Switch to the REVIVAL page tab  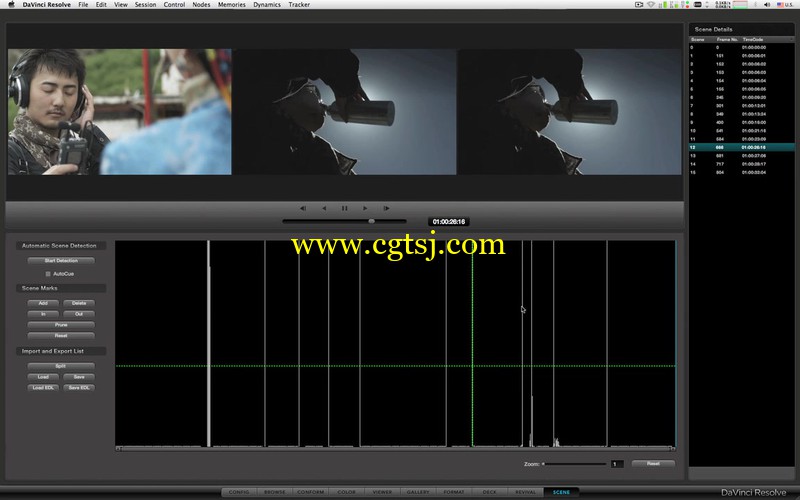[526, 492]
